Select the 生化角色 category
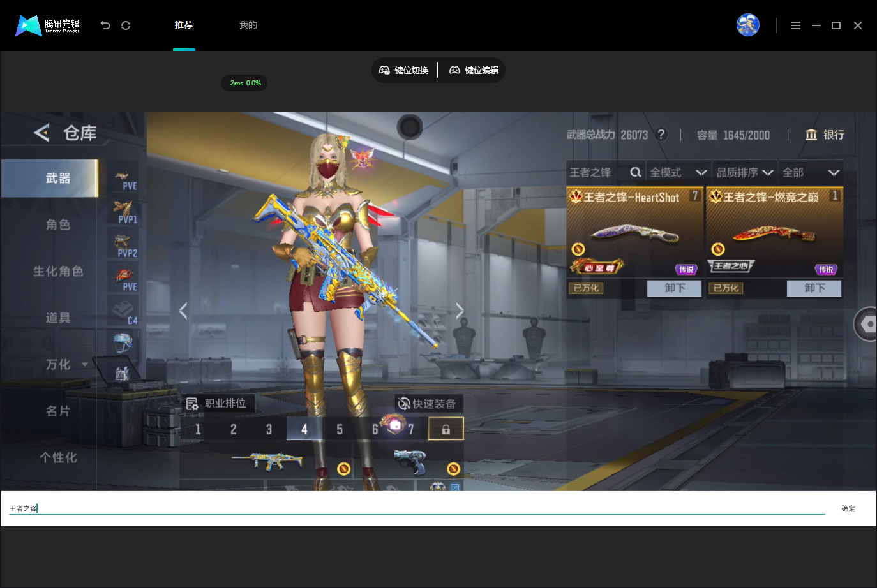This screenshot has height=588, width=877. coord(58,271)
